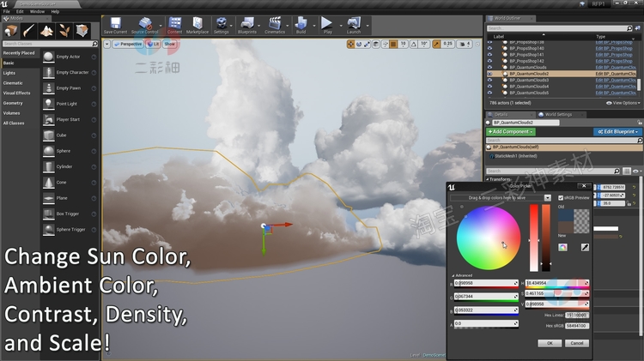The width and height of the screenshot is (644, 361).
Task: Open Source Control toolbar button
Action: pos(144,26)
